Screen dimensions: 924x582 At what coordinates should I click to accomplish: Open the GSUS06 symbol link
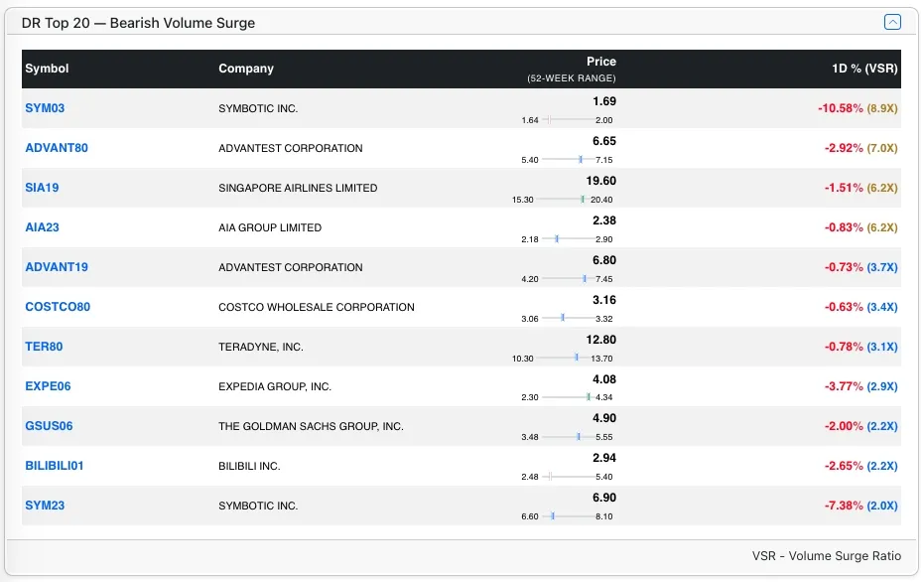(49, 426)
